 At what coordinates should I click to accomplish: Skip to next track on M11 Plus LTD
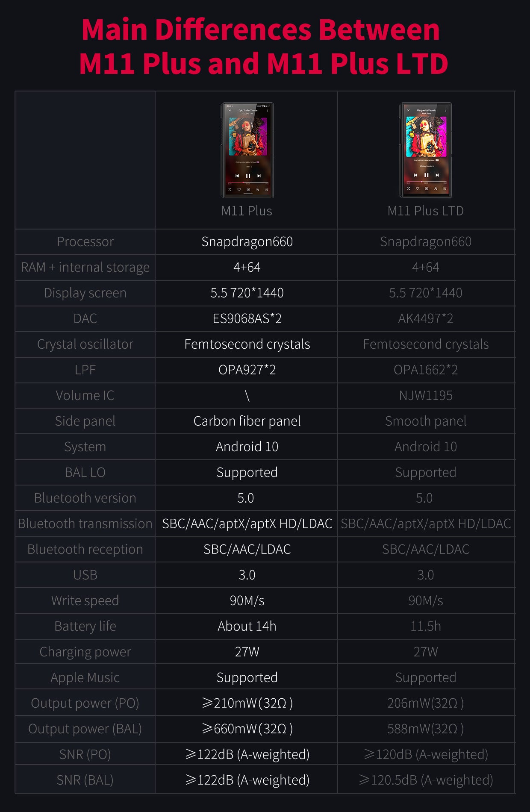point(437,175)
